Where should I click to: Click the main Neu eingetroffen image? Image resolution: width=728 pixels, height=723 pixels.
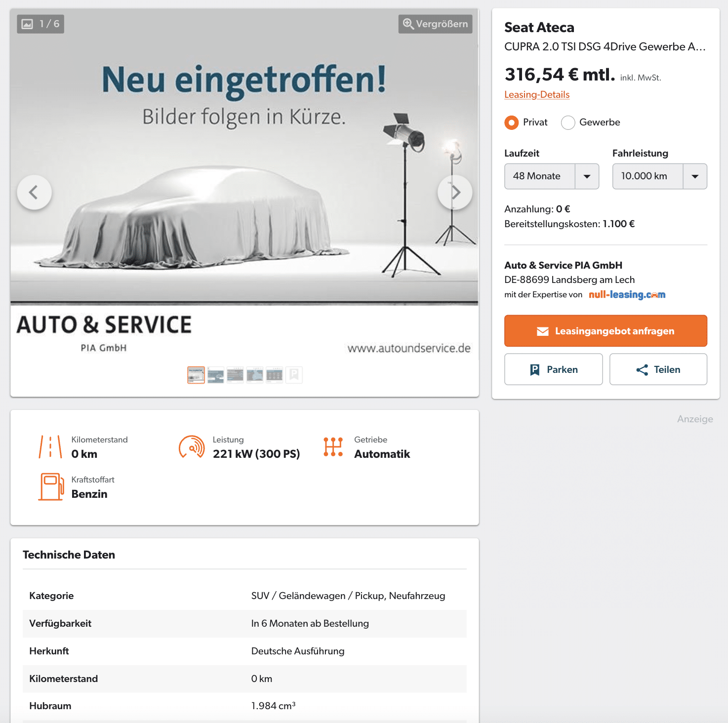point(244,185)
